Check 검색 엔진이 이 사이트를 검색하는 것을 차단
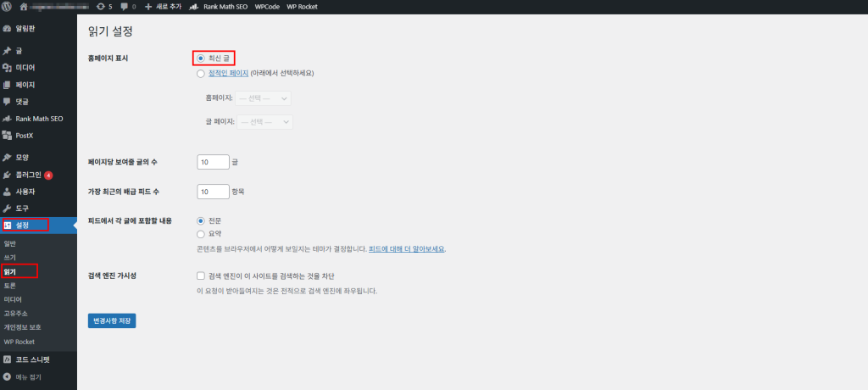868x390 pixels. point(200,276)
